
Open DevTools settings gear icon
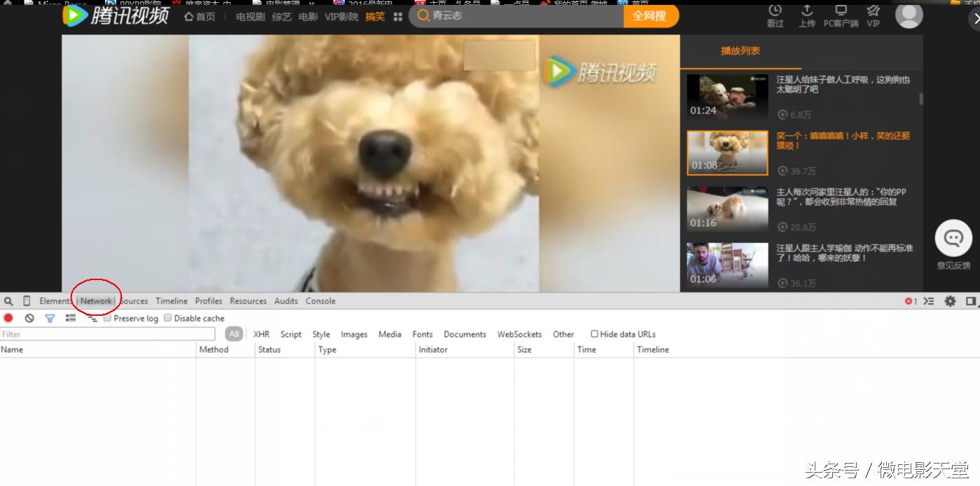click(950, 301)
